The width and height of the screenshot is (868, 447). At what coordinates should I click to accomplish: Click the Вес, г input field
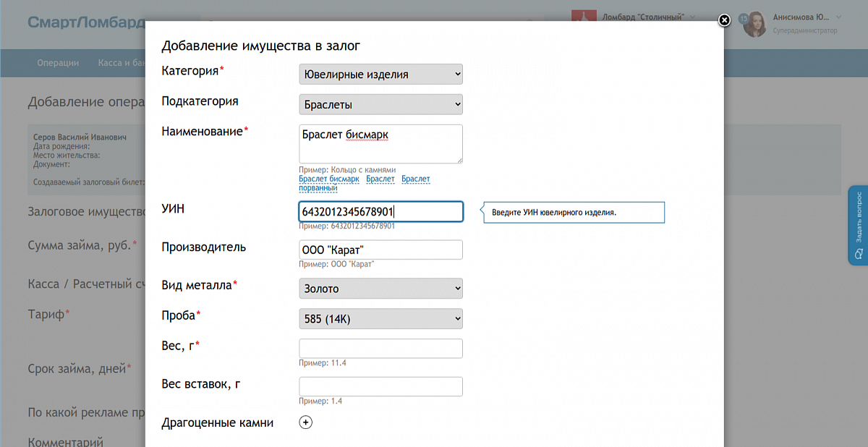pos(380,349)
